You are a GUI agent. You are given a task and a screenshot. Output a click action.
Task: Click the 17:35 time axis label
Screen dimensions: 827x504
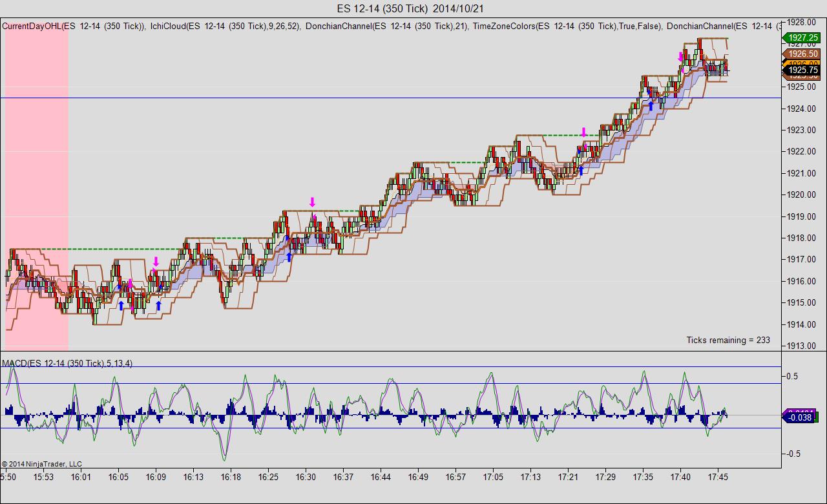point(643,477)
